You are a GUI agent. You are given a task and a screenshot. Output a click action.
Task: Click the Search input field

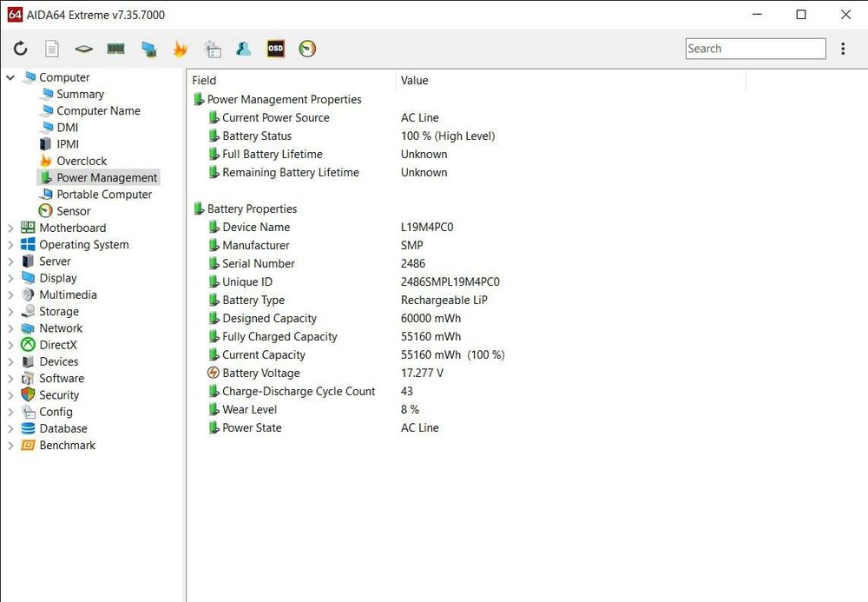(x=756, y=49)
